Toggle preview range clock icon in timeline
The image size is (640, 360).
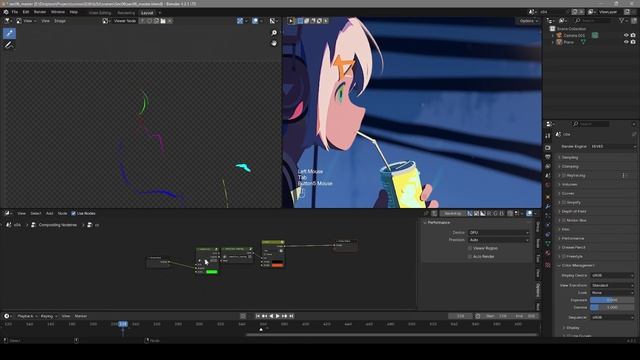[x=478, y=316]
